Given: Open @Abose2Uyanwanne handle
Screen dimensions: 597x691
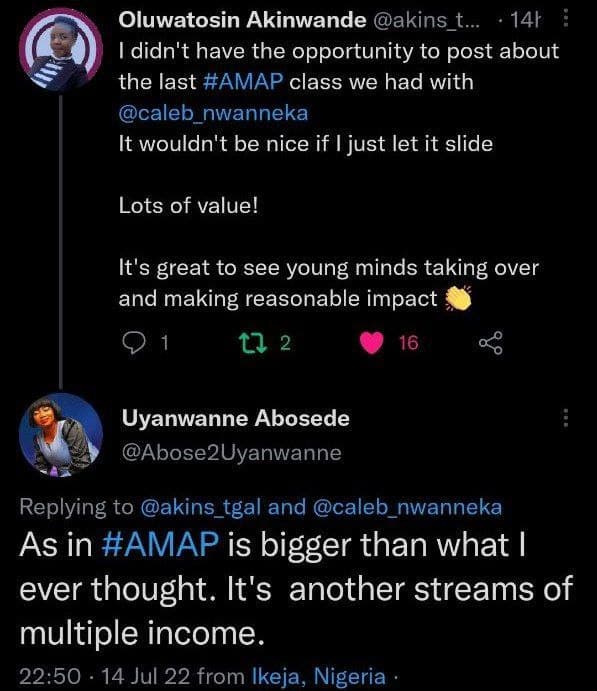Looking at the screenshot, I should pos(231,453).
